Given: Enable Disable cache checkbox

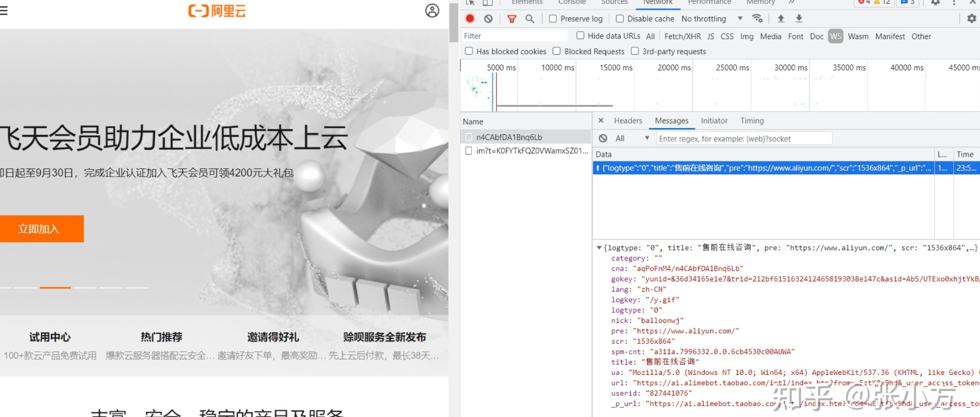Looking at the screenshot, I should click(620, 18).
